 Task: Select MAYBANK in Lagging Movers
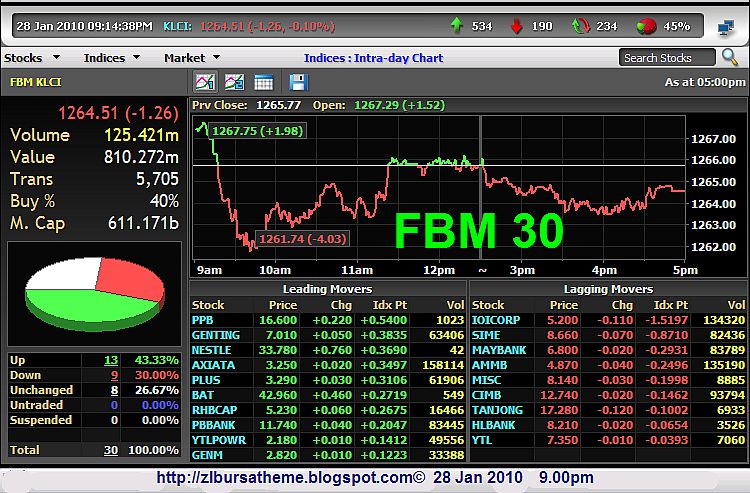click(x=499, y=350)
